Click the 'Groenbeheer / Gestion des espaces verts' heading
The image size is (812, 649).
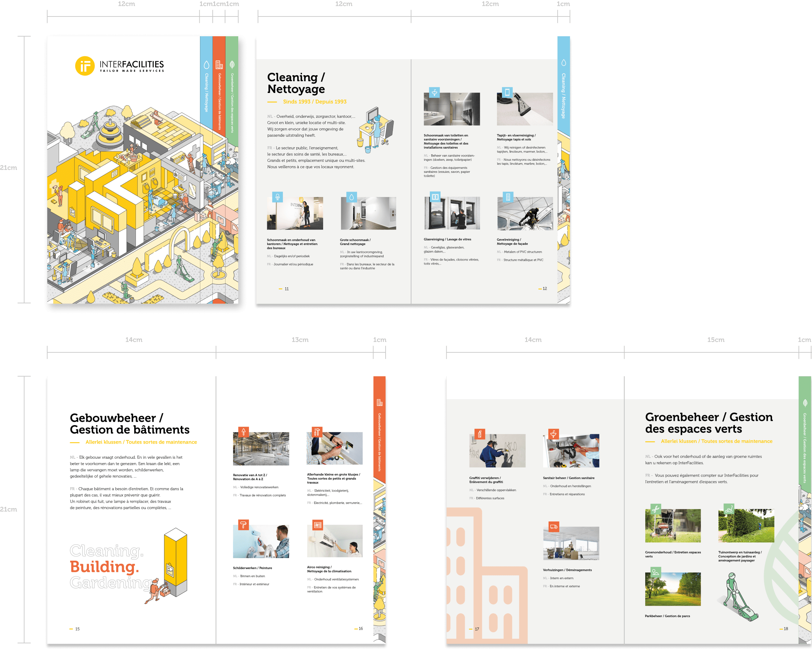click(709, 422)
